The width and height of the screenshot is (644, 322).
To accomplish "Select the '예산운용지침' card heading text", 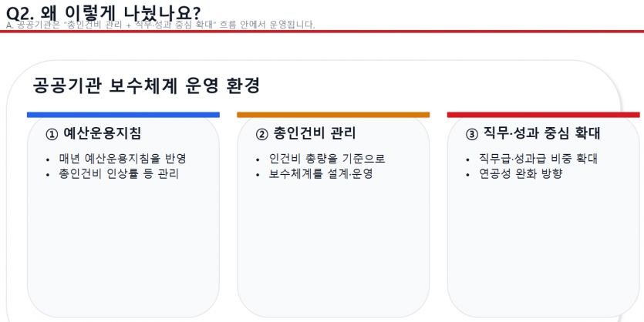I will tap(102, 133).
